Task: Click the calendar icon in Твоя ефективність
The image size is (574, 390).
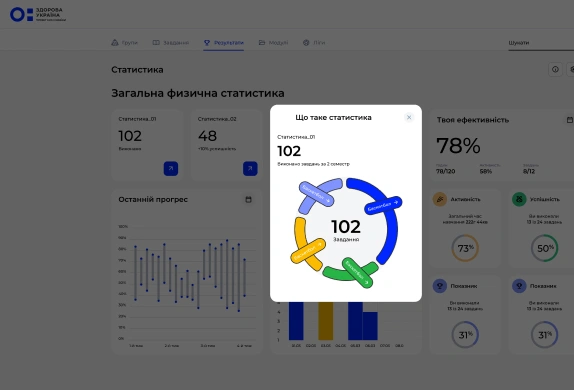Action: tap(570, 120)
